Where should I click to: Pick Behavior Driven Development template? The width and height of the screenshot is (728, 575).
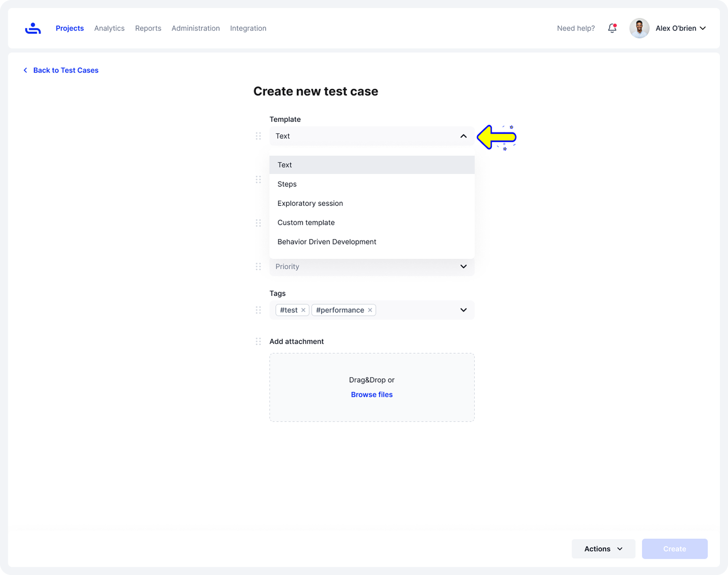pyautogui.click(x=372, y=241)
